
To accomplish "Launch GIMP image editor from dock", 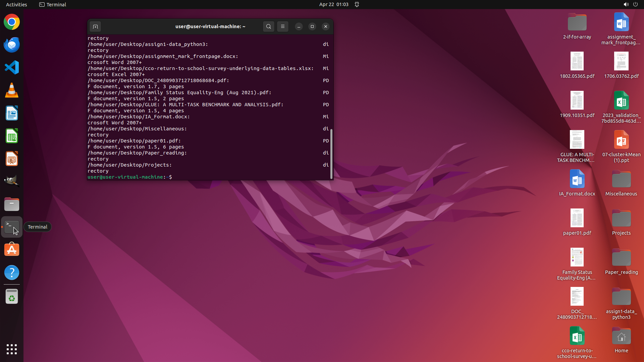I will coord(12,181).
